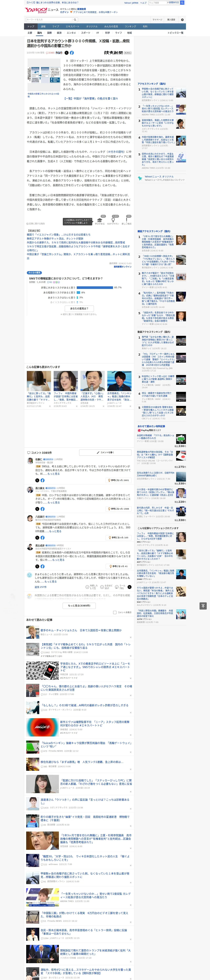
Task: Select the トップ navigation tab
Action: (x=31, y=27)
